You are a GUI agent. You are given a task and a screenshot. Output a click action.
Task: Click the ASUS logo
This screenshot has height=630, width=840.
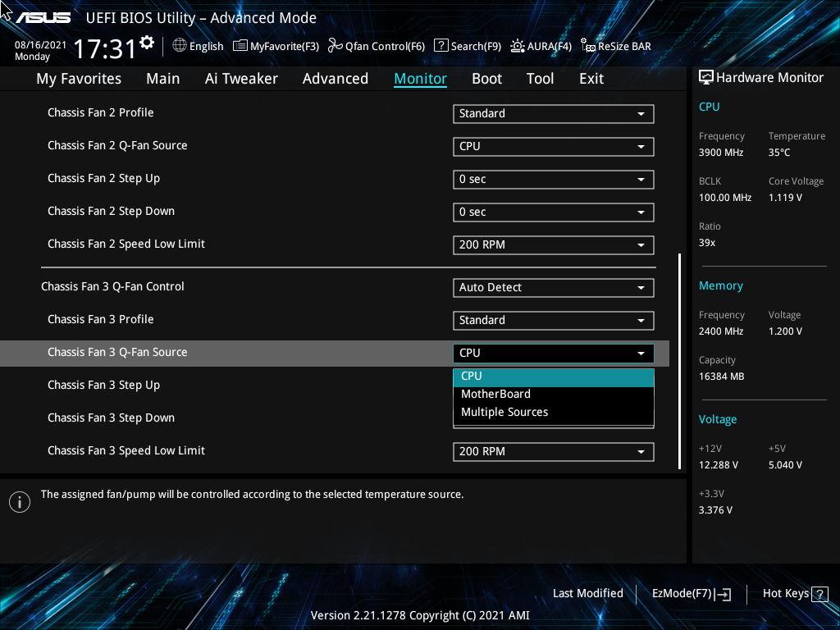pos(43,18)
